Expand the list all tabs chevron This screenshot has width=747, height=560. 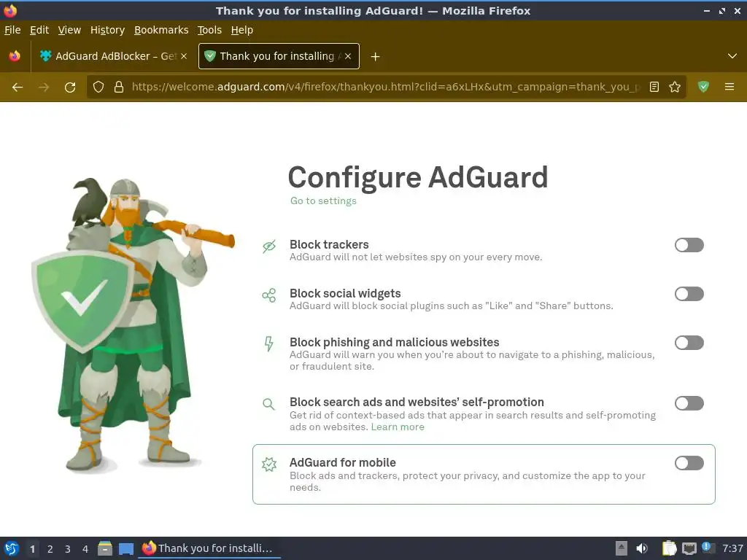pyautogui.click(x=732, y=56)
